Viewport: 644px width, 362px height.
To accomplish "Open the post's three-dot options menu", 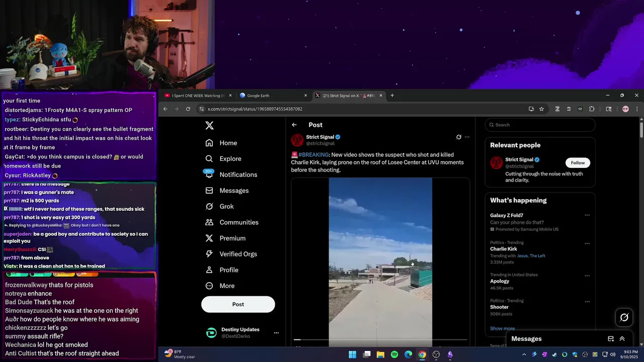I will 467,137.
